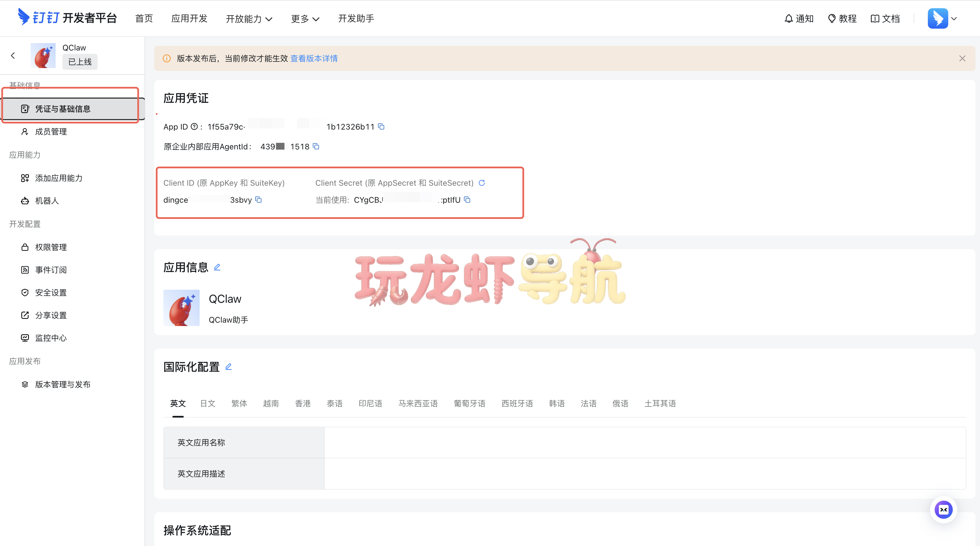The width and height of the screenshot is (980, 546).
Task: Switch to the 土耳其语 tab
Action: [x=660, y=403]
